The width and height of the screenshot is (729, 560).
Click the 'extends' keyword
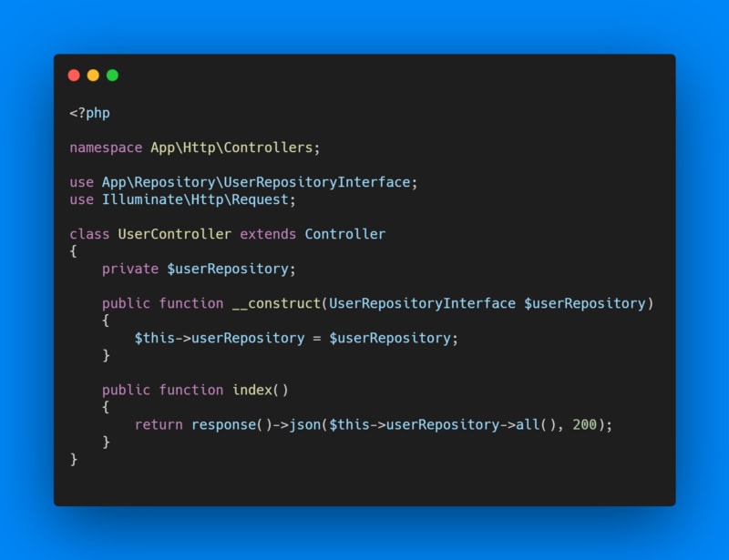(268, 234)
